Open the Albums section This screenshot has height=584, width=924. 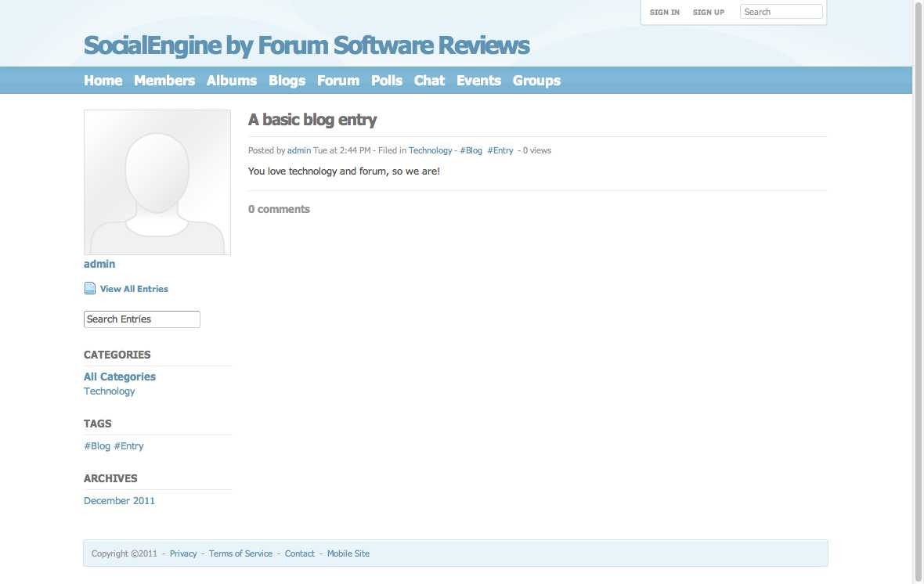(x=232, y=81)
